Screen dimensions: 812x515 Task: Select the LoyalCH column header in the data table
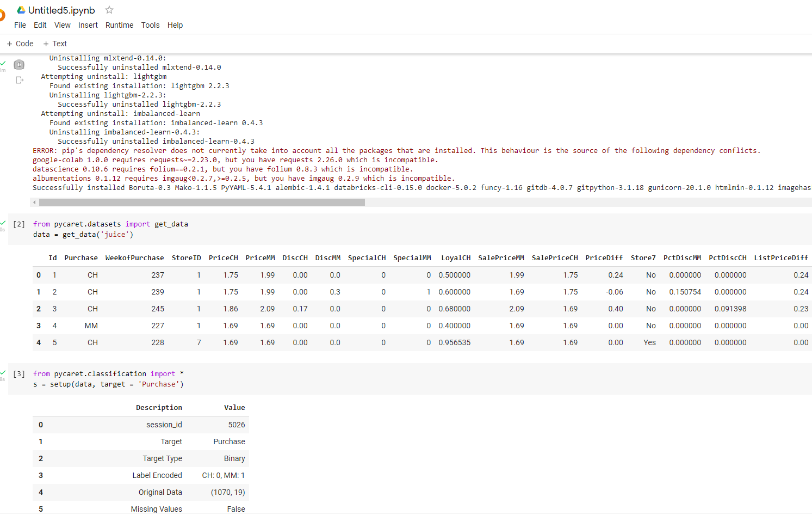[x=455, y=257]
